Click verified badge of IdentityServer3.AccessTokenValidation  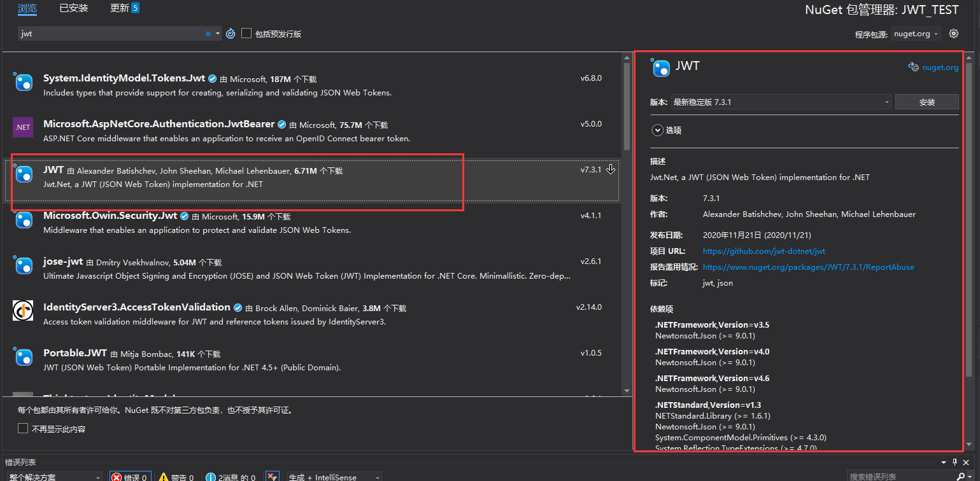pyautogui.click(x=238, y=308)
